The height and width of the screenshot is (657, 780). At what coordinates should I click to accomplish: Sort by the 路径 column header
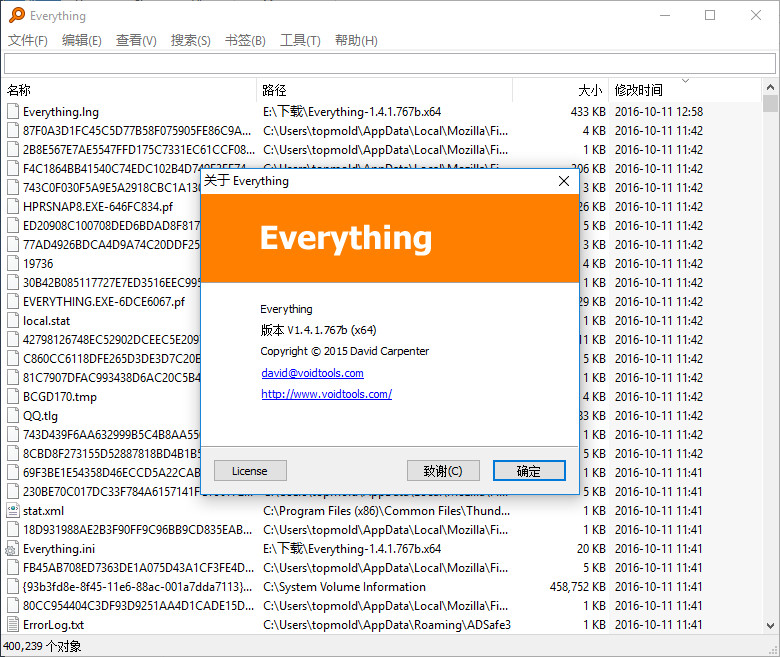point(385,90)
